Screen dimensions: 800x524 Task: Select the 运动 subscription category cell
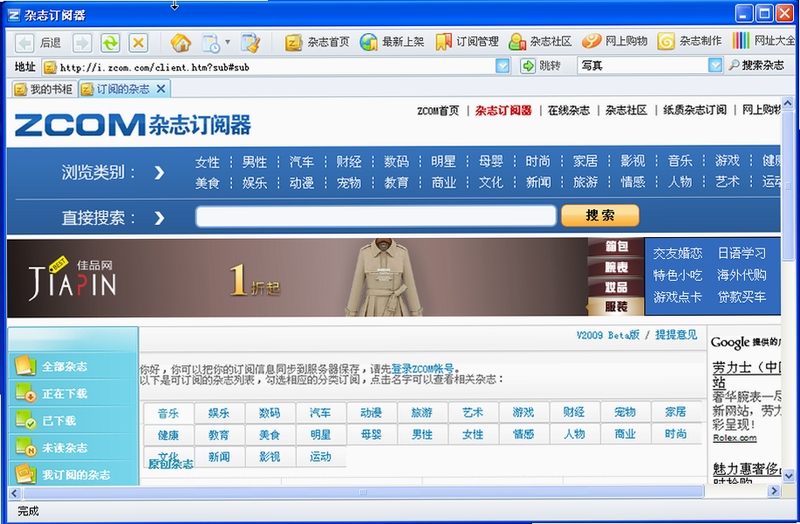320,457
